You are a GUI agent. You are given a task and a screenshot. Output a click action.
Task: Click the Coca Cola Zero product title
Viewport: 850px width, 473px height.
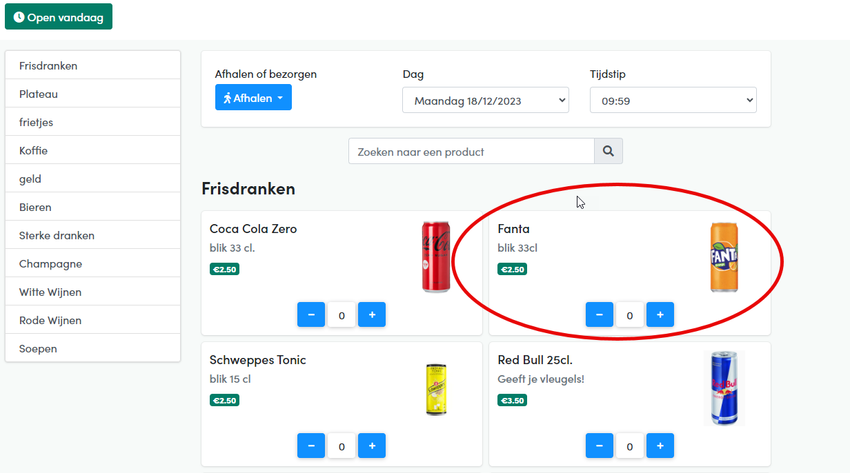(x=253, y=229)
